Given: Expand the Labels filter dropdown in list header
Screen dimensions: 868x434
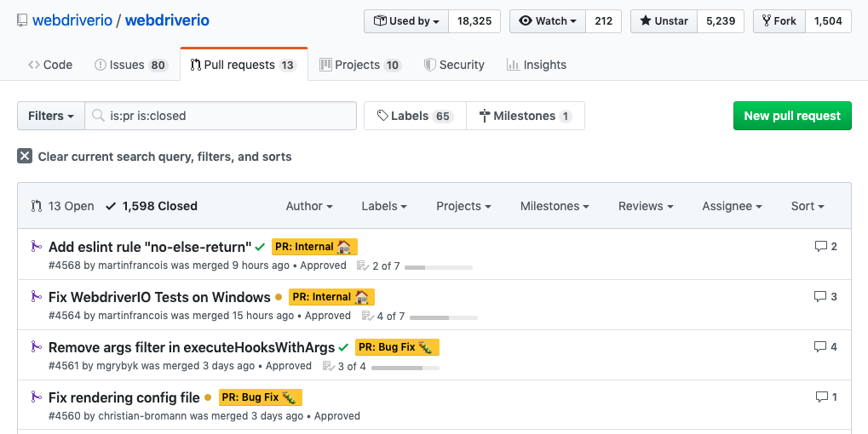Looking at the screenshot, I should click(383, 206).
